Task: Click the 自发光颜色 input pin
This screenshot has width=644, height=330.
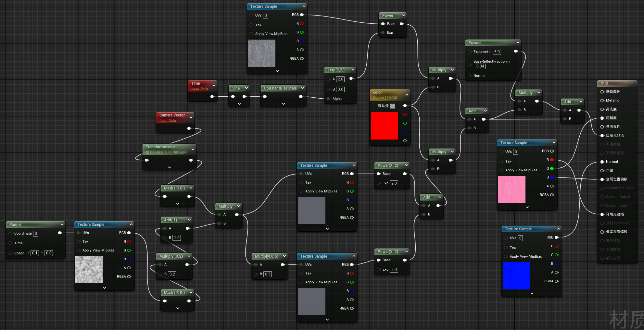Action: point(602,136)
